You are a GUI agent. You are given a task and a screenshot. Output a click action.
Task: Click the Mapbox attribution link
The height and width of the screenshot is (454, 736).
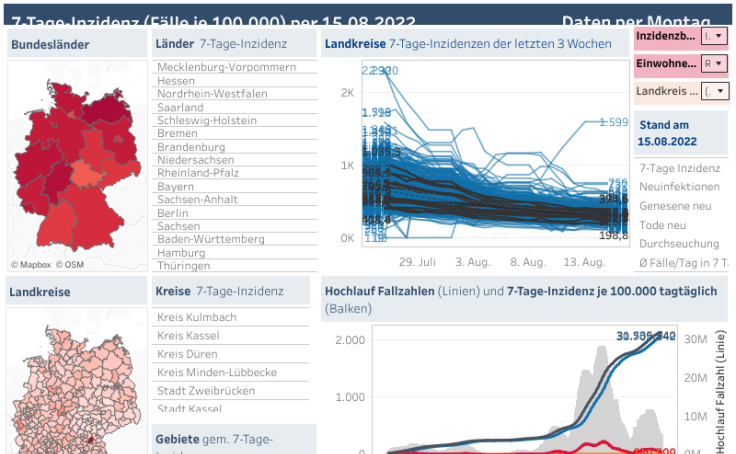tap(31, 265)
